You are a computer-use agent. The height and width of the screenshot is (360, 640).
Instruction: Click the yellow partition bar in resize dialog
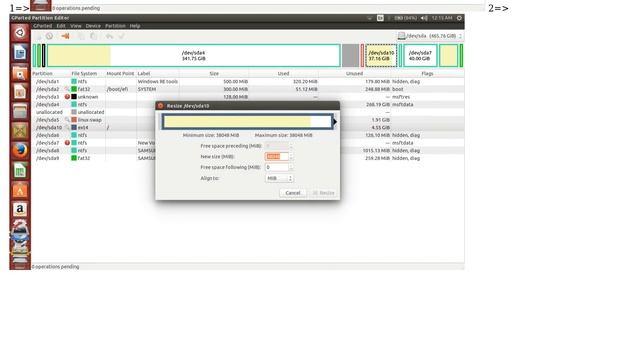click(238, 122)
